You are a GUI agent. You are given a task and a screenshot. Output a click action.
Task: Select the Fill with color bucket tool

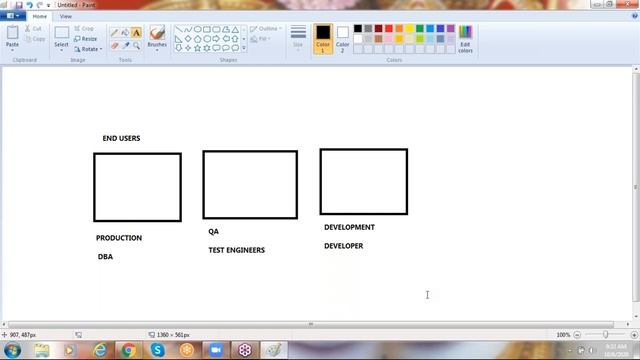(125, 33)
